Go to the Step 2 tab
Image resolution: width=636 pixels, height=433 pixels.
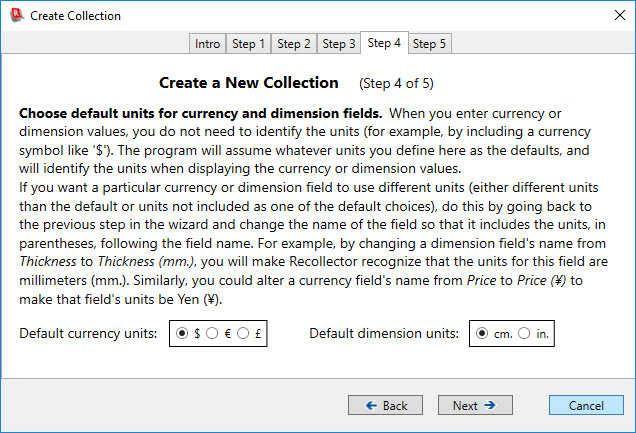294,44
